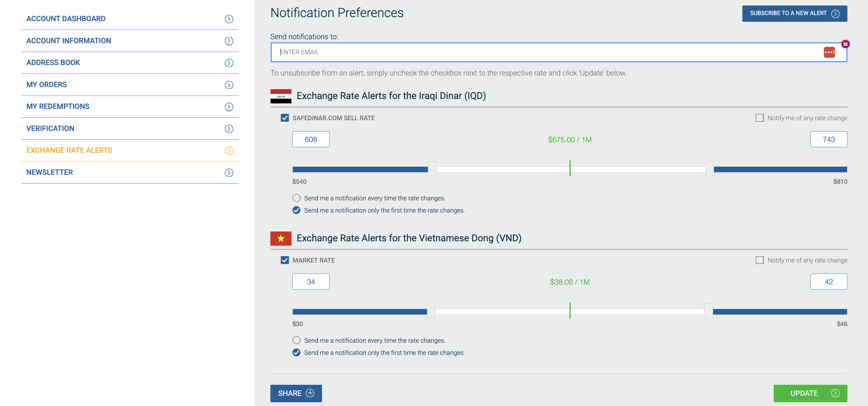Uncheck the SAFEDINAR.COM SELL RATE checkbox

(284, 118)
